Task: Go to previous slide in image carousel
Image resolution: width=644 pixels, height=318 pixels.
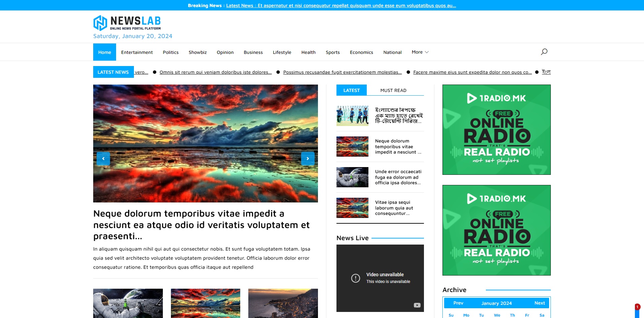Action: point(103,159)
